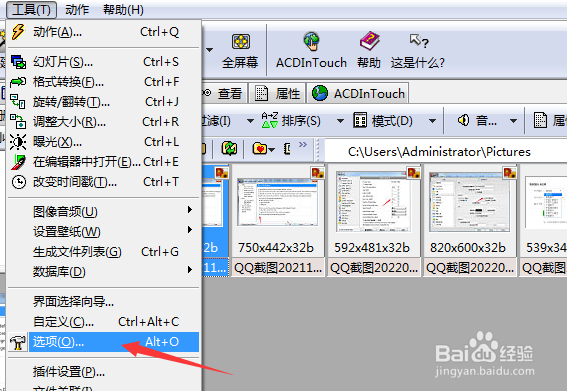The image size is (567, 391).
Task: Click the rotate/flip icon in menu
Action: click(18, 102)
